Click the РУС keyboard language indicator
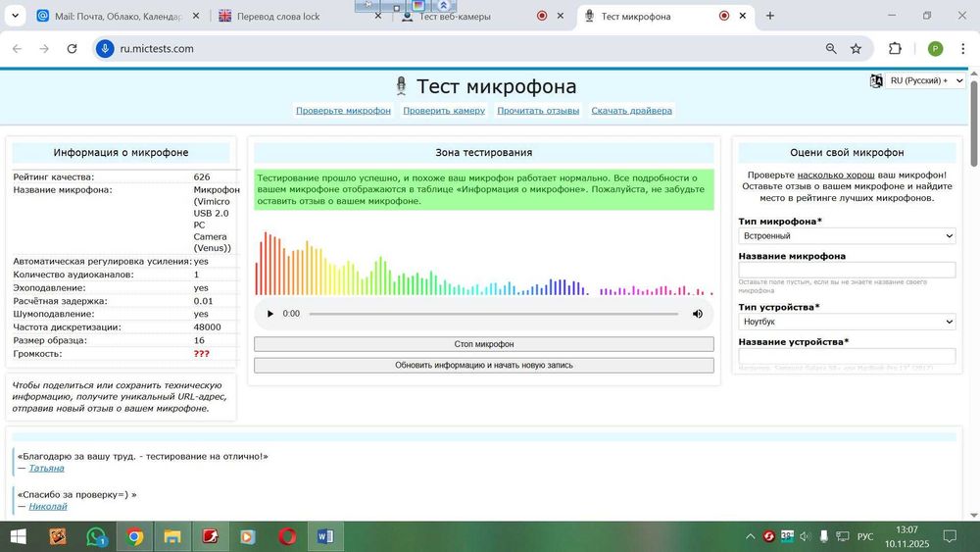 [865, 536]
